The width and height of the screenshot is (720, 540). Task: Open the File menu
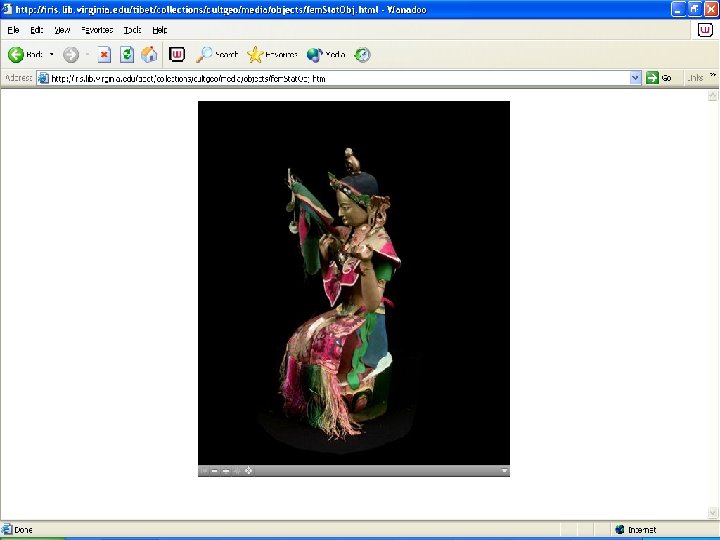tap(13, 30)
